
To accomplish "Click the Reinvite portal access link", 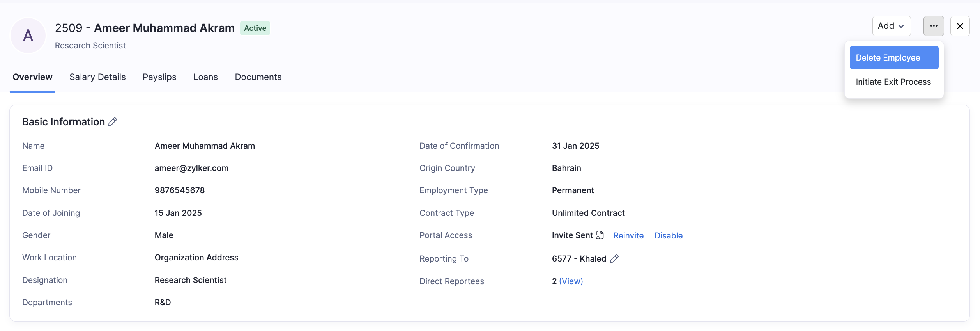I will click(x=628, y=236).
